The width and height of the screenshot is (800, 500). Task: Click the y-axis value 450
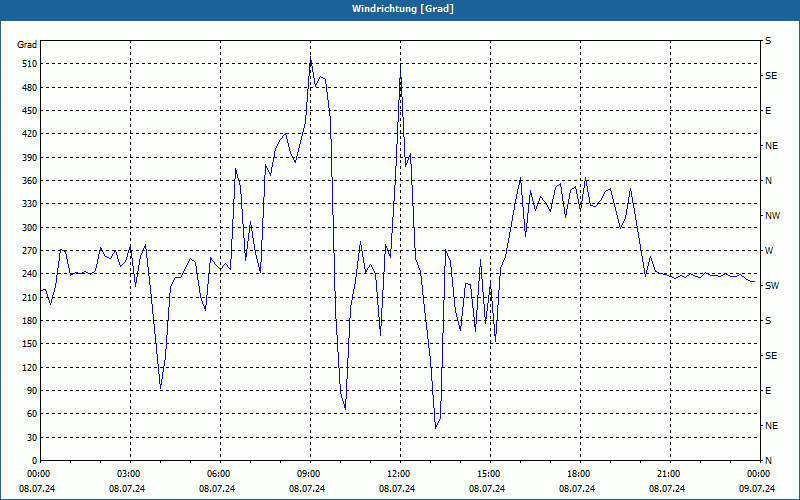point(30,111)
